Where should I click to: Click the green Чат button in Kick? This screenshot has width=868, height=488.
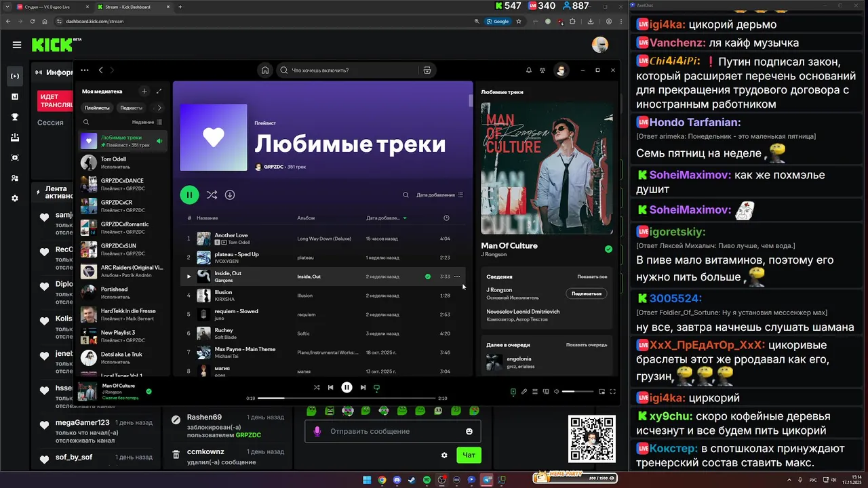[x=469, y=455]
